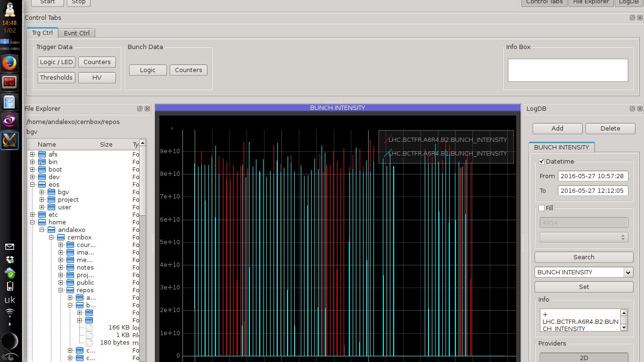
Task: Switch to the Evnt Ctrl tab
Action: [77, 33]
